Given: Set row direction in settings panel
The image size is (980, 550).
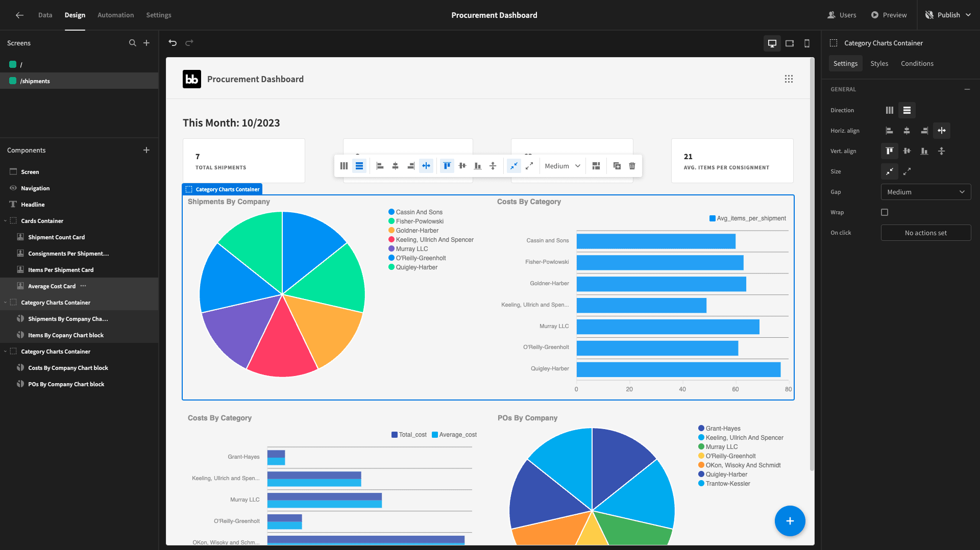Looking at the screenshot, I should coord(907,110).
